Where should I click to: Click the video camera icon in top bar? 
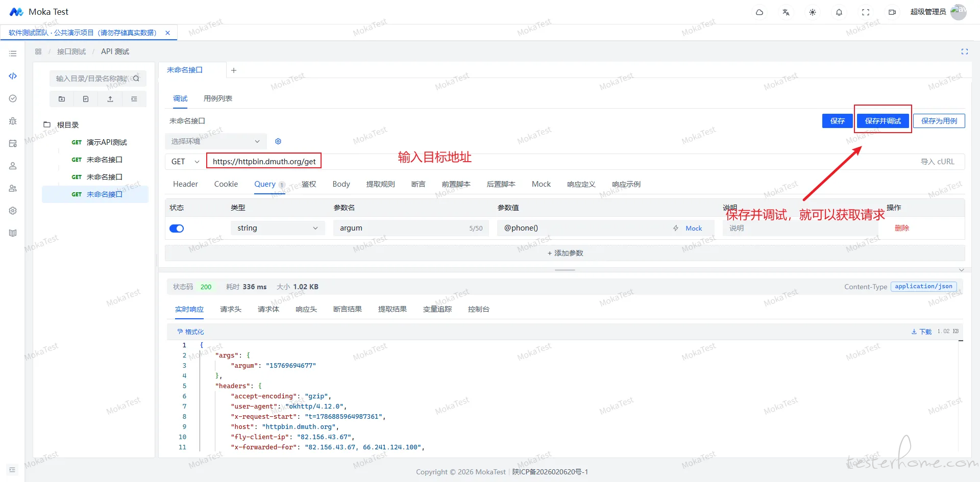pyautogui.click(x=892, y=12)
